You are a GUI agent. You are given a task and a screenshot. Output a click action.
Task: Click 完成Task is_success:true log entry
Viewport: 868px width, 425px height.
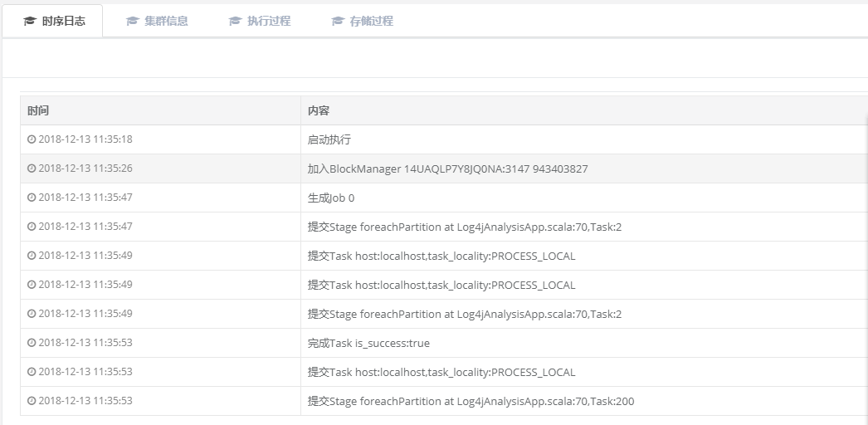tap(368, 343)
